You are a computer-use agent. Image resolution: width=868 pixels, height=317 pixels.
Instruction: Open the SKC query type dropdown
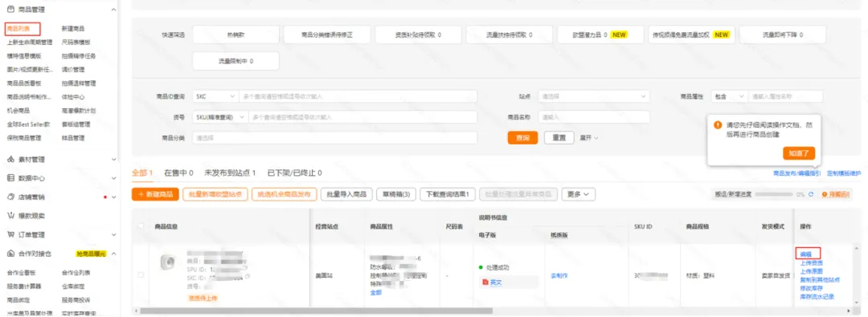click(x=215, y=96)
